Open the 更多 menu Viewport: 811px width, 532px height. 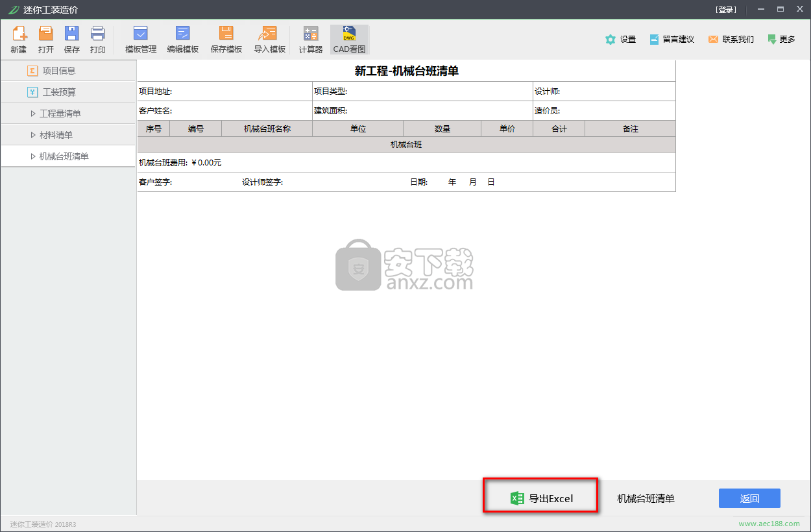click(x=781, y=40)
